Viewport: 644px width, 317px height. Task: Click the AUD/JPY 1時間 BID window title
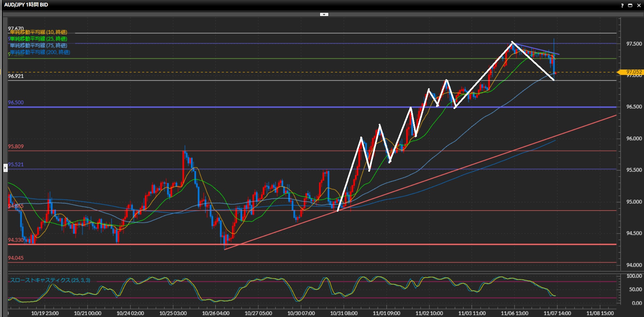tap(26, 5)
